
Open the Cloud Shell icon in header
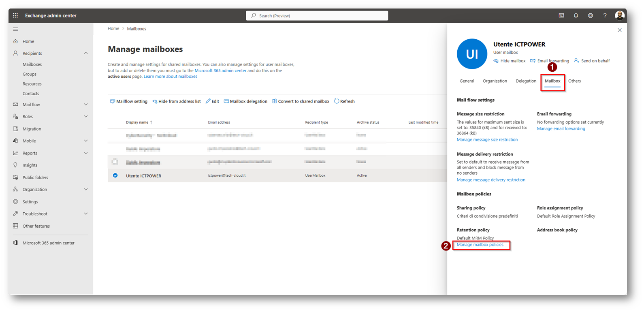561,15
